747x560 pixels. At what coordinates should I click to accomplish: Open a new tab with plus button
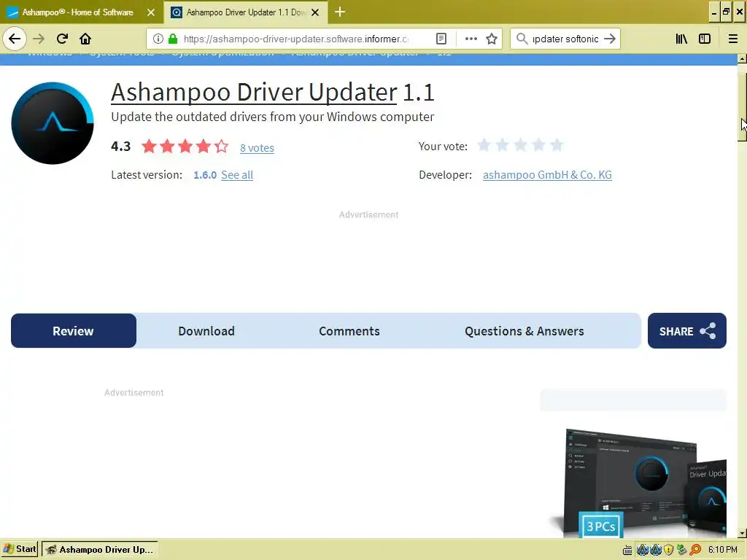pos(340,12)
